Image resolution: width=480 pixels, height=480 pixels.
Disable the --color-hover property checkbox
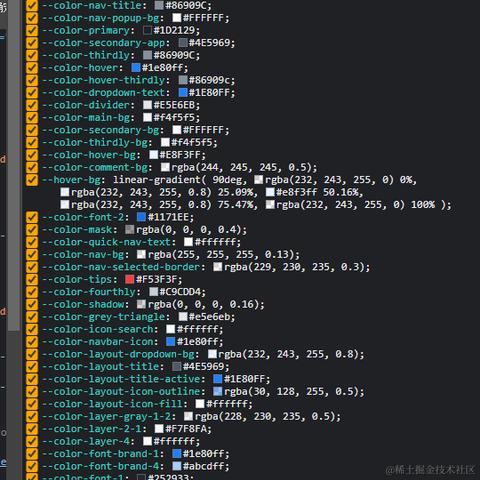(32, 68)
